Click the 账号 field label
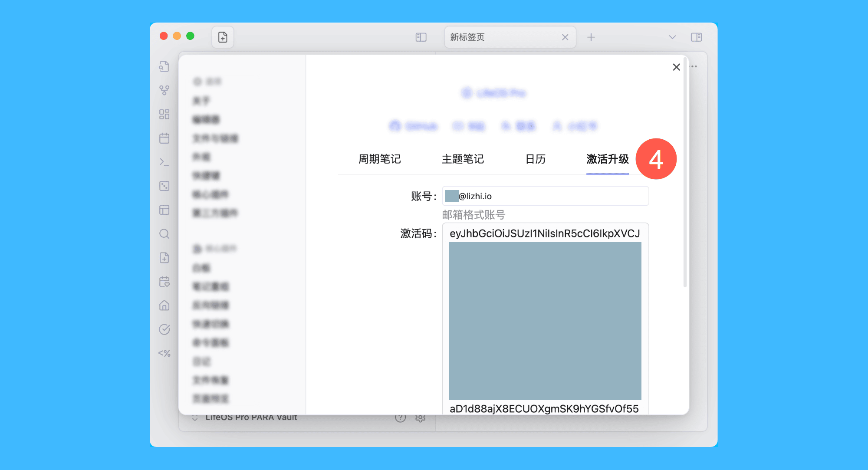Viewport: 868px width, 470px height. pyautogui.click(x=424, y=196)
